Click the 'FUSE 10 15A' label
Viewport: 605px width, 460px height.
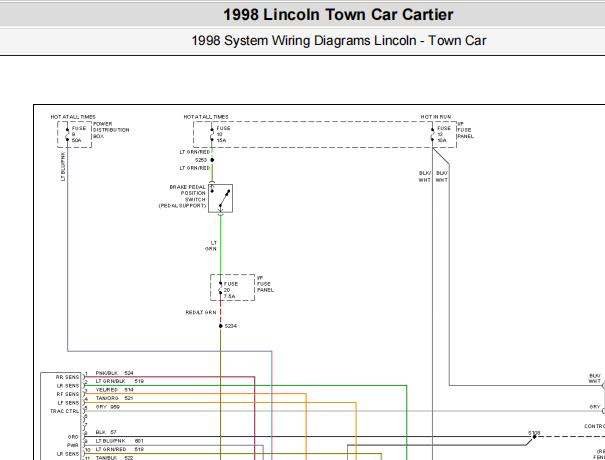click(223, 134)
